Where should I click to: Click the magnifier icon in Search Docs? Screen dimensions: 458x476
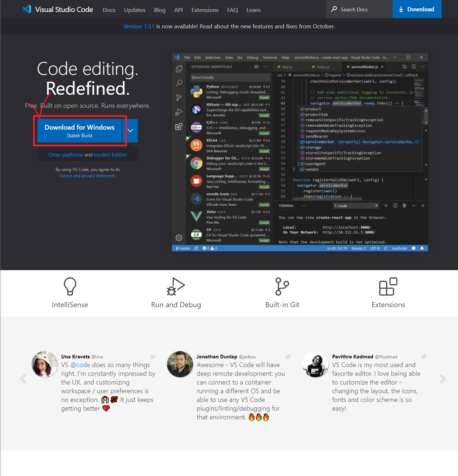pyautogui.click(x=334, y=9)
